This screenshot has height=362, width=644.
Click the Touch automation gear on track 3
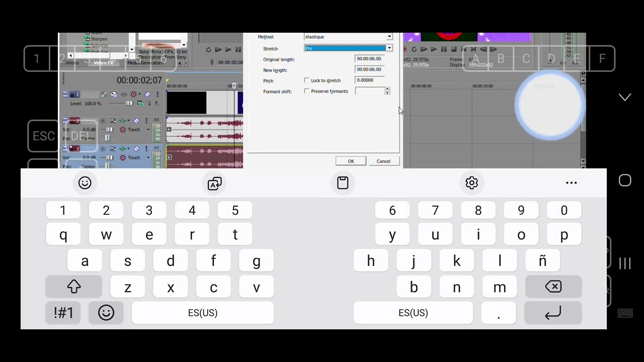(x=123, y=157)
